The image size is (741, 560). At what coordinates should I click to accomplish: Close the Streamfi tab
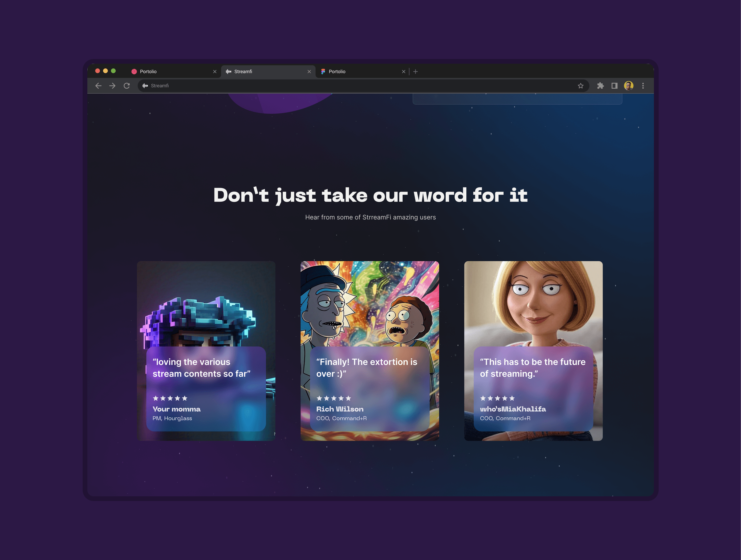click(309, 72)
